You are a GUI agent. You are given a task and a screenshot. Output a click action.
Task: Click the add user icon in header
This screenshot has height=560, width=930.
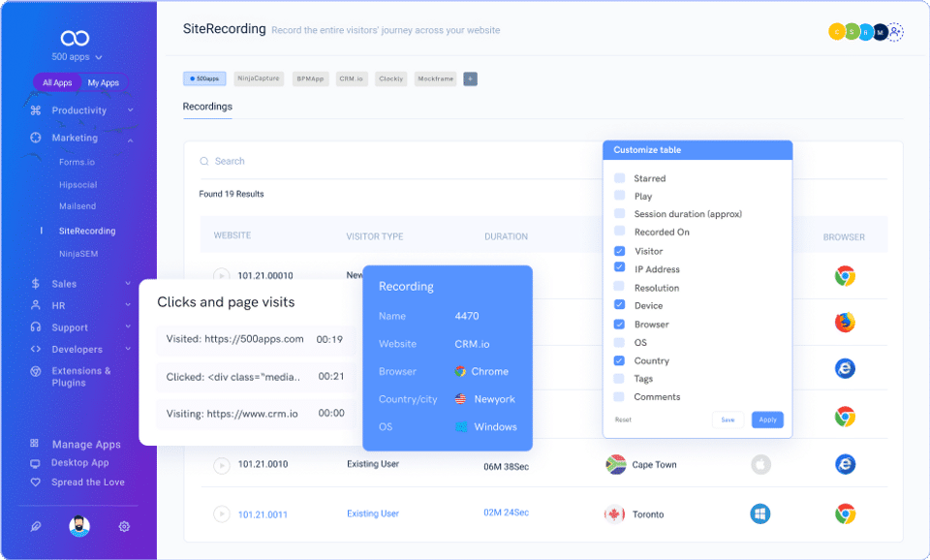pyautogui.click(x=895, y=31)
